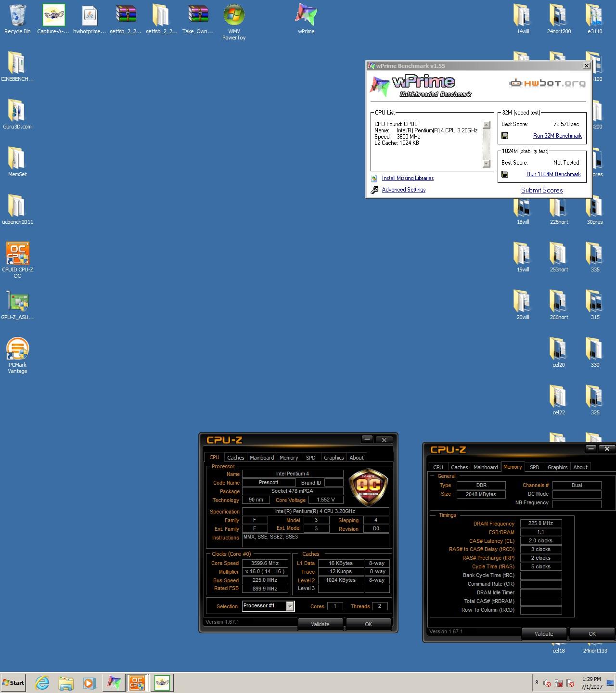Image resolution: width=616 pixels, height=693 pixels.
Task: Open the Take_Own archive icon
Action: pos(198,19)
